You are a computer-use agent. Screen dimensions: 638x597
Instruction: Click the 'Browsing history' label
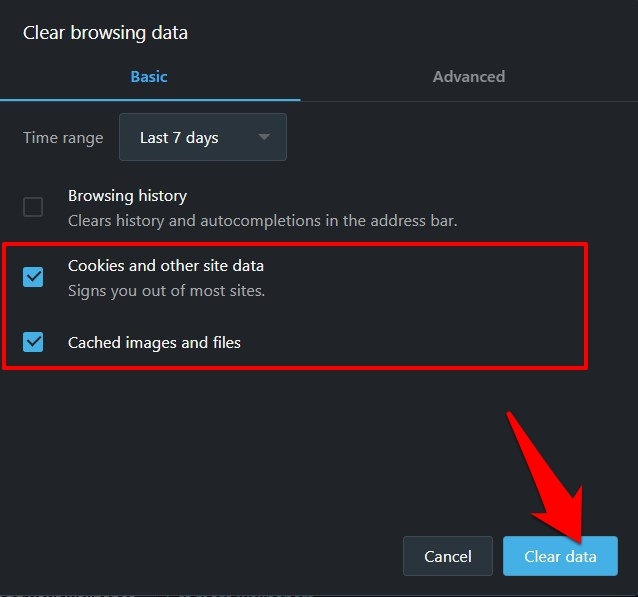[127, 196]
